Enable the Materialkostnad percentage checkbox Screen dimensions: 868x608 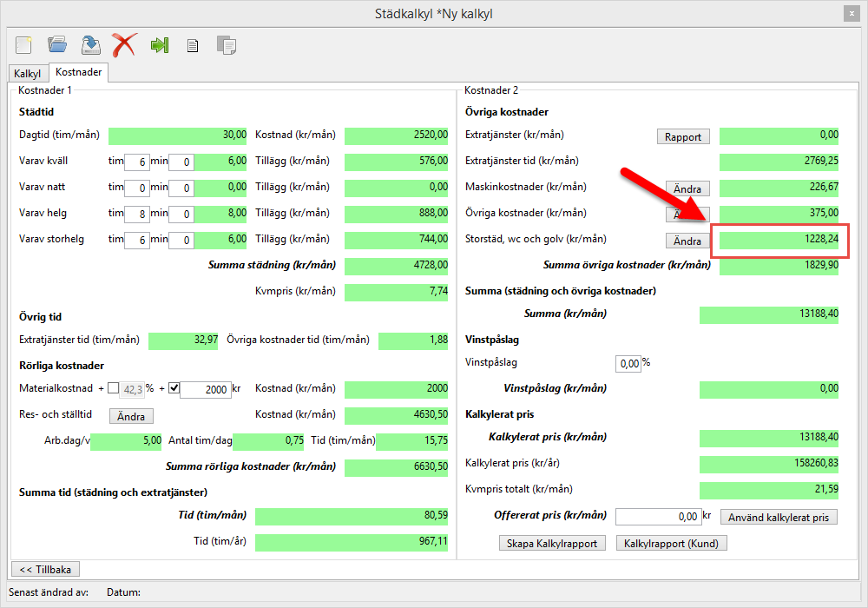(113, 388)
